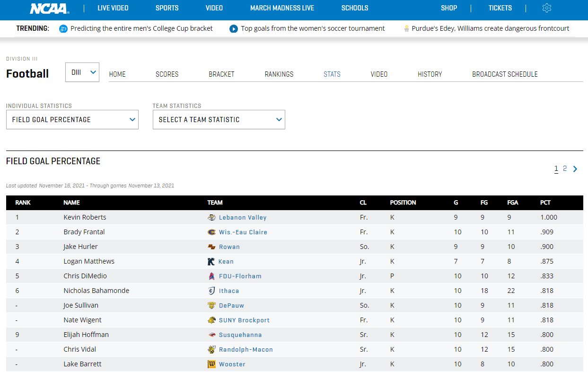
Task: Go to the Tickets link
Action: click(500, 8)
